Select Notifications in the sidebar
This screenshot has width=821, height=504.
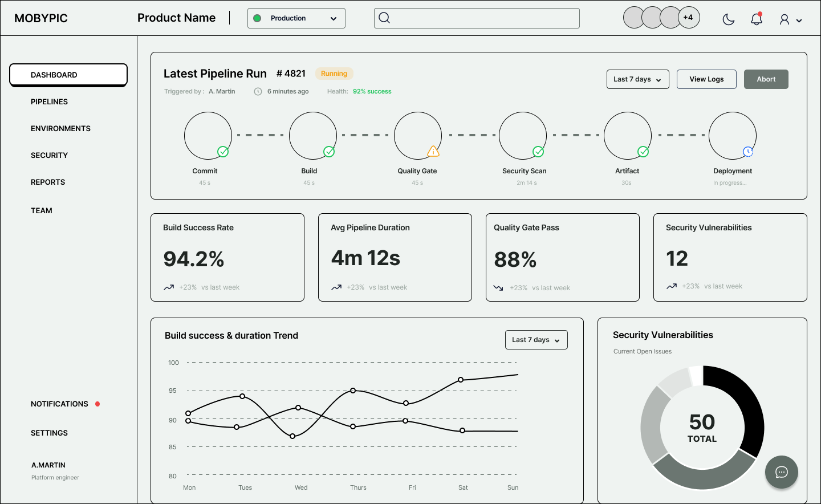[x=59, y=404]
